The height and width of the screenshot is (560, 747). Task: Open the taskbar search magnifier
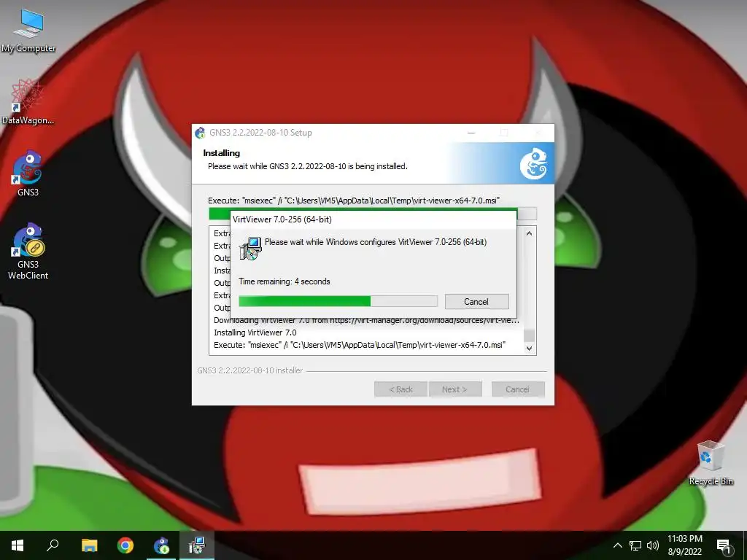click(53, 545)
